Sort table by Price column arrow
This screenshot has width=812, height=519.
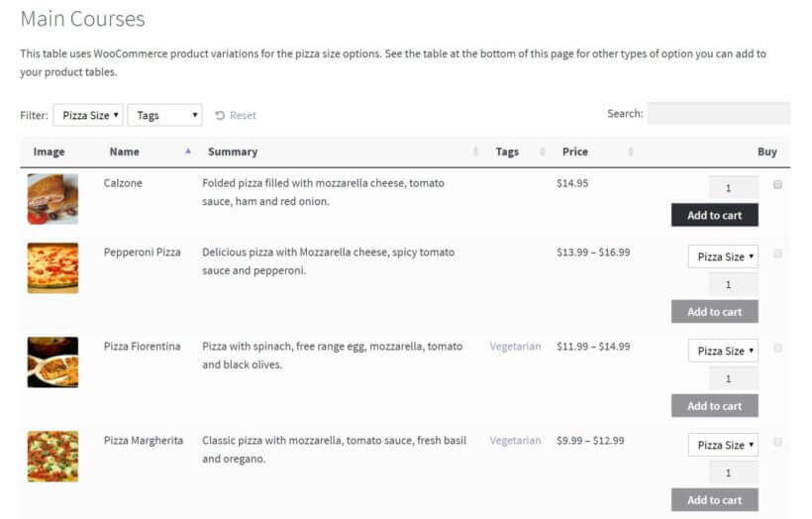point(631,152)
